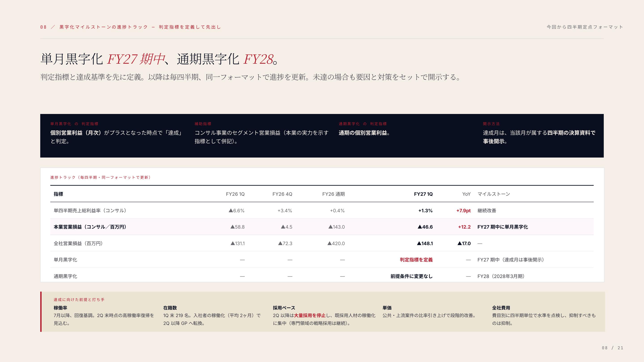Click the bold '▲148.1' cell
This screenshot has width=644, height=362.
[425, 243]
